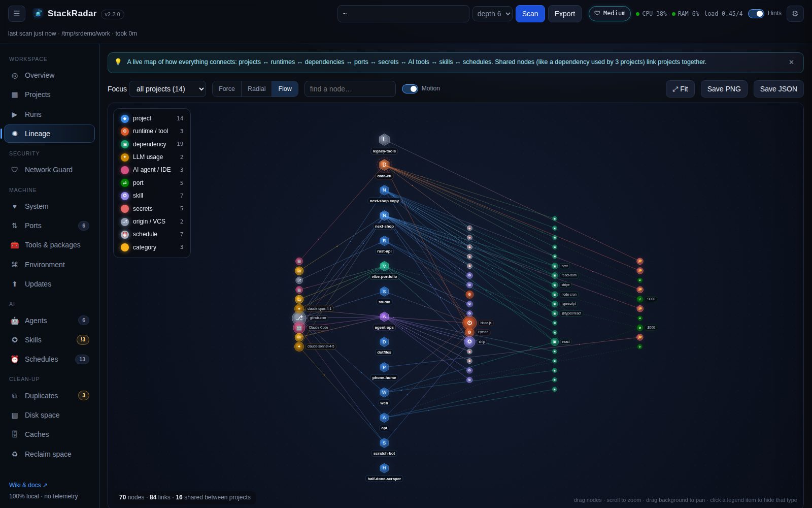Click the studio project node
This screenshot has height=508, width=812.
[x=384, y=292]
